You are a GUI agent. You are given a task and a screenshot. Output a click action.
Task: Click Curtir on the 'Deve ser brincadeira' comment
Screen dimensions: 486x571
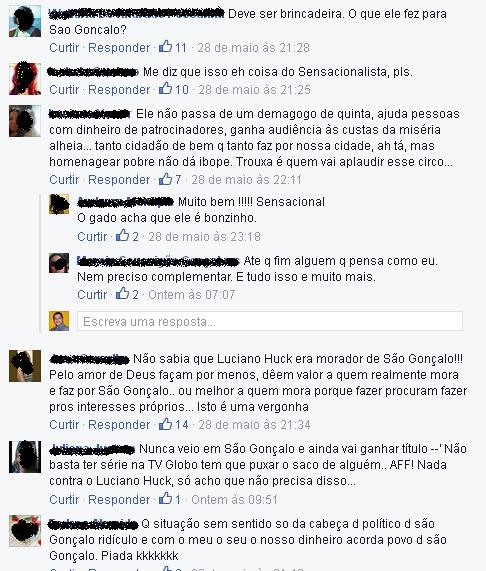[64, 48]
